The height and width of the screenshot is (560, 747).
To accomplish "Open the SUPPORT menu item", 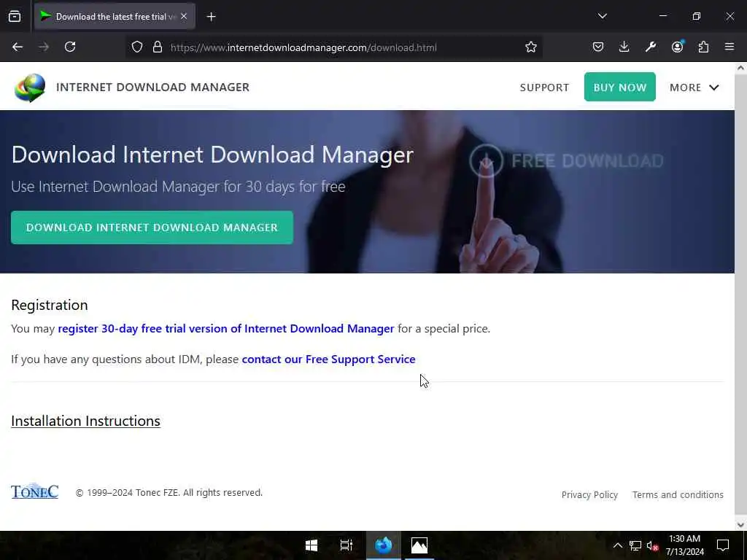I will (x=544, y=87).
